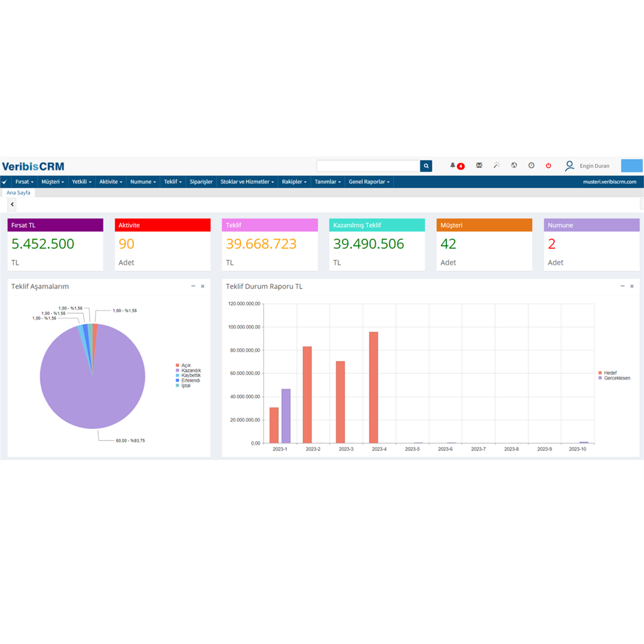Click the magic wand icon
Screen dimensions: 644x644
click(x=496, y=165)
